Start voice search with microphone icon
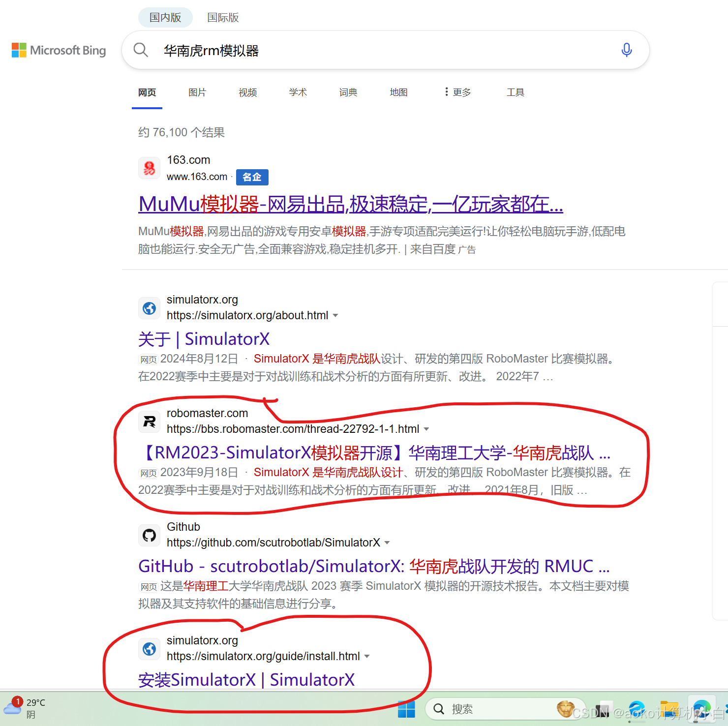The width and height of the screenshot is (728, 726). click(626, 50)
